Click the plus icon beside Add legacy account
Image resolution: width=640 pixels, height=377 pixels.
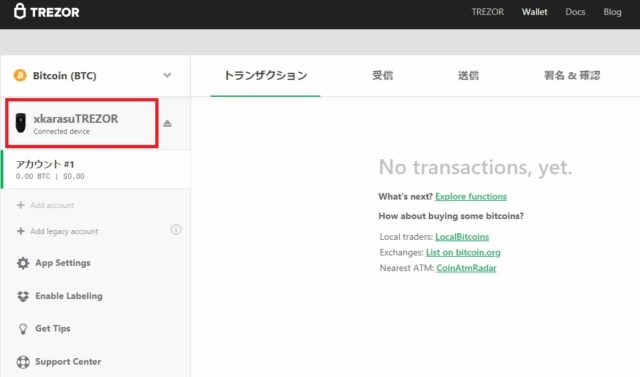[x=21, y=231]
